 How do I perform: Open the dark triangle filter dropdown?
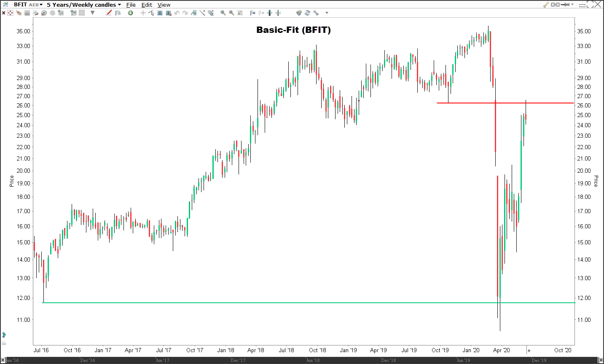[x=92, y=13]
